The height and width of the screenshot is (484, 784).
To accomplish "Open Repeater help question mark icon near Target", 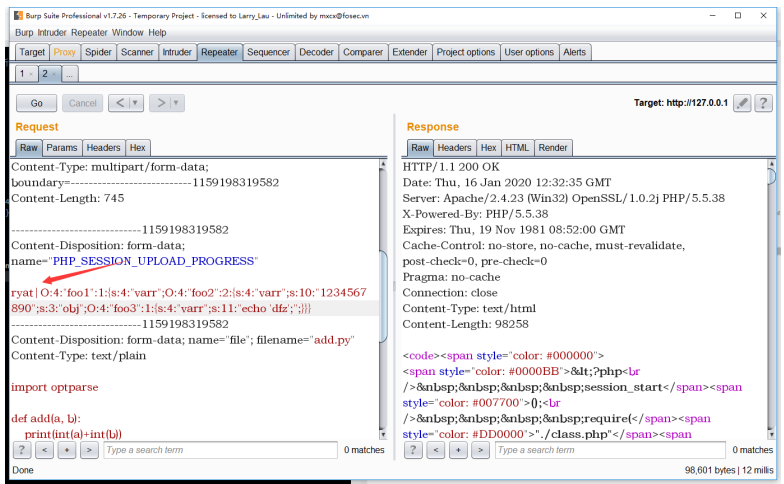I will 763,103.
